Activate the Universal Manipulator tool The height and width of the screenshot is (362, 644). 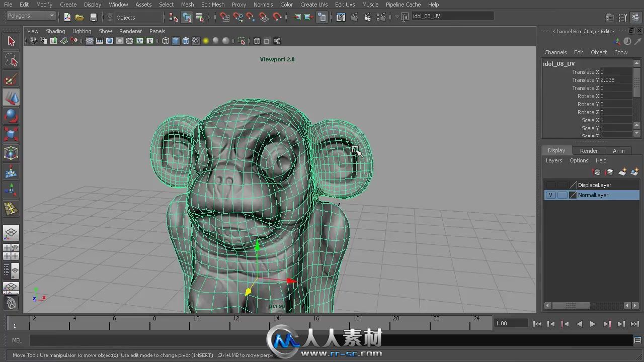(x=11, y=153)
